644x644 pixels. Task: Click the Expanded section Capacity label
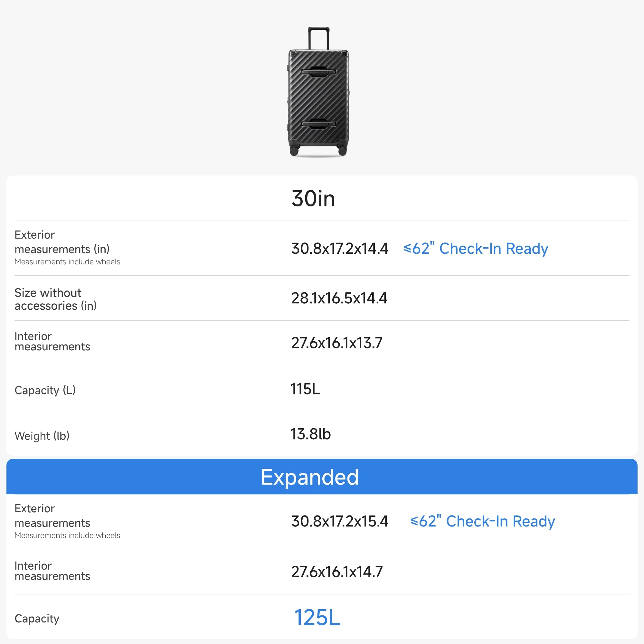(x=37, y=619)
